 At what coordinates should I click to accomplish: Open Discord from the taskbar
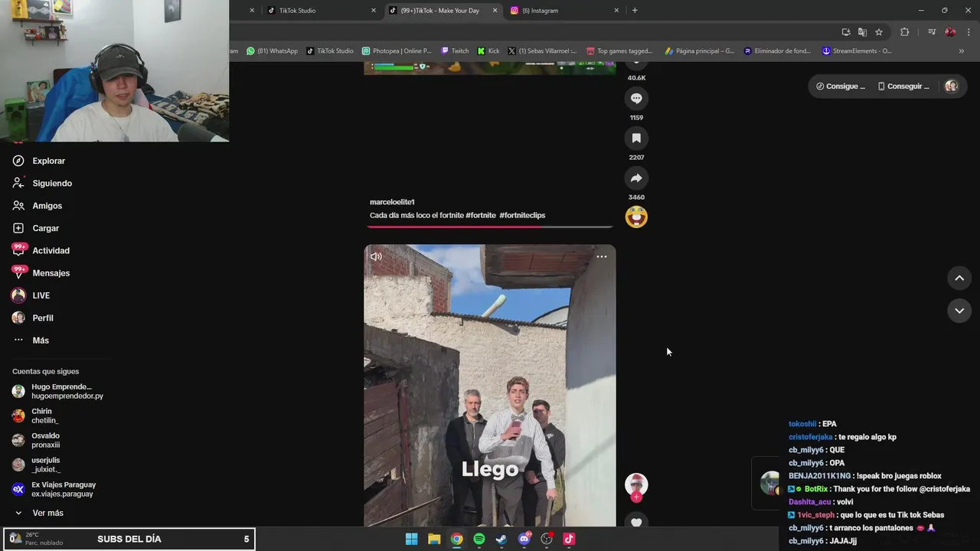tap(524, 539)
